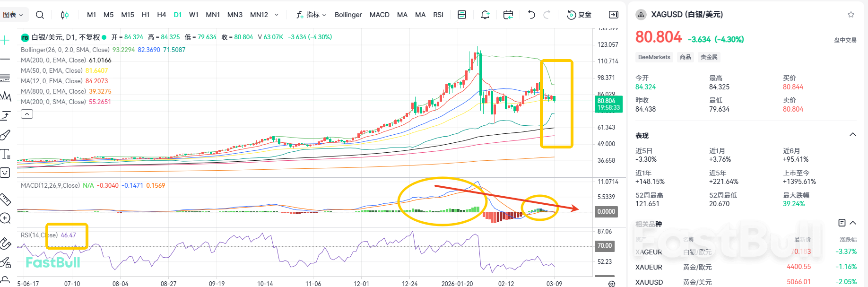Open the calendar date jump icon
The image size is (868, 287).
508,15
